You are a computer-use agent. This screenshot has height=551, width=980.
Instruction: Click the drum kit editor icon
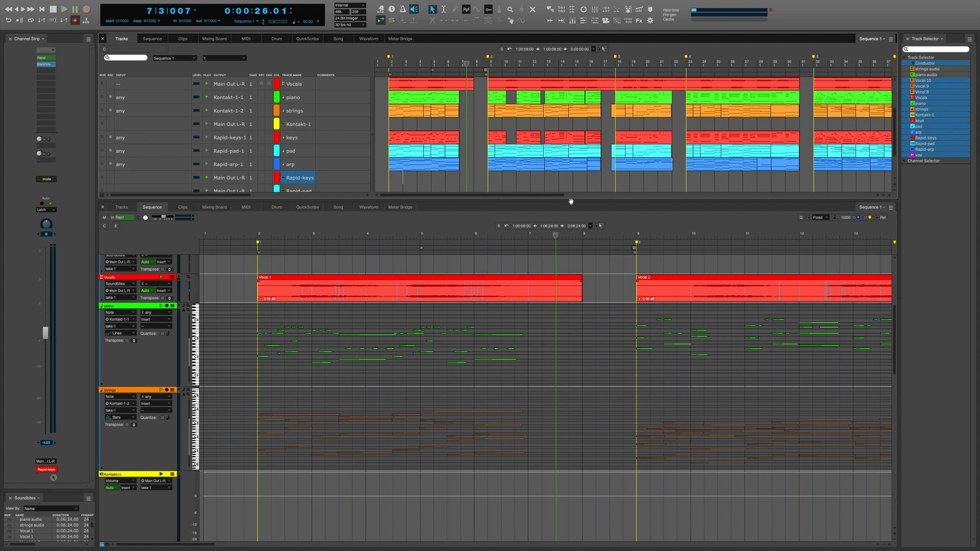[628, 9]
